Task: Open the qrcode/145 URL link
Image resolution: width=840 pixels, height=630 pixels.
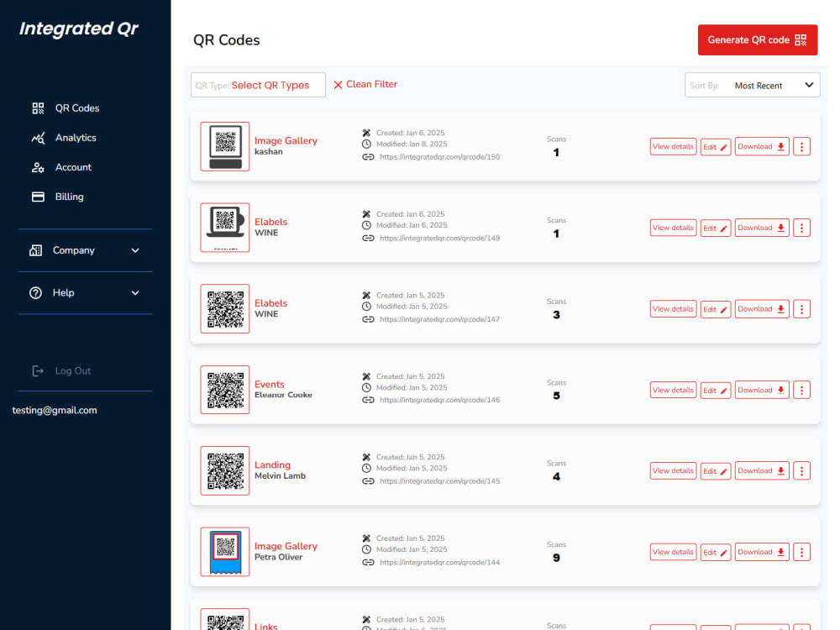Action: tap(439, 481)
